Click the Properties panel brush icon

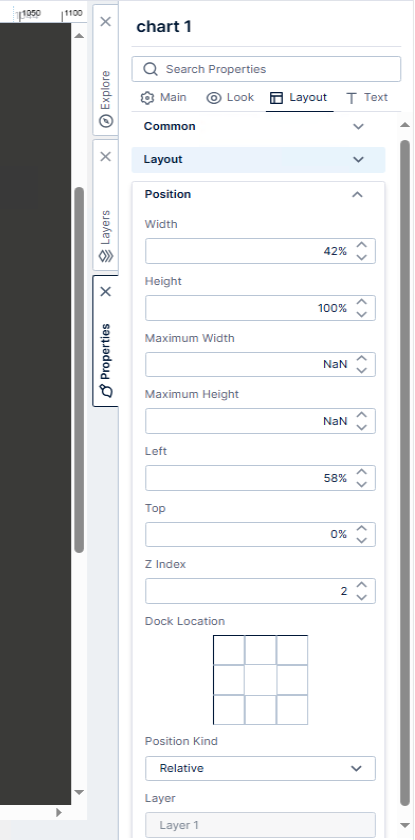[x=107, y=391]
